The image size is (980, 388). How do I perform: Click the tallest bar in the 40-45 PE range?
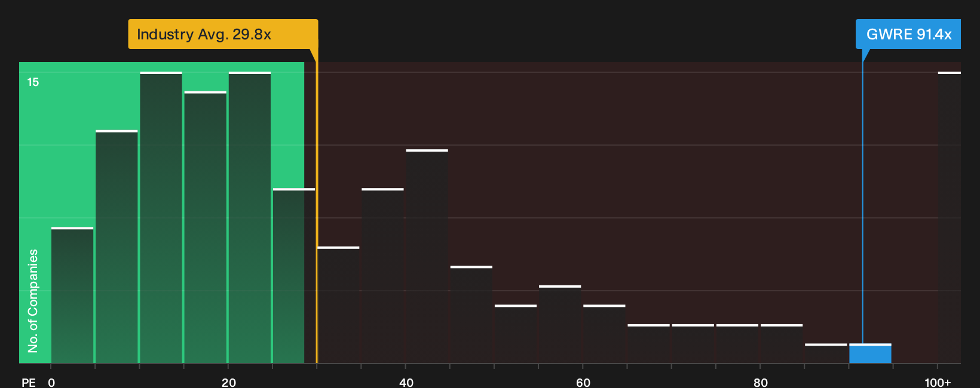coord(427,256)
